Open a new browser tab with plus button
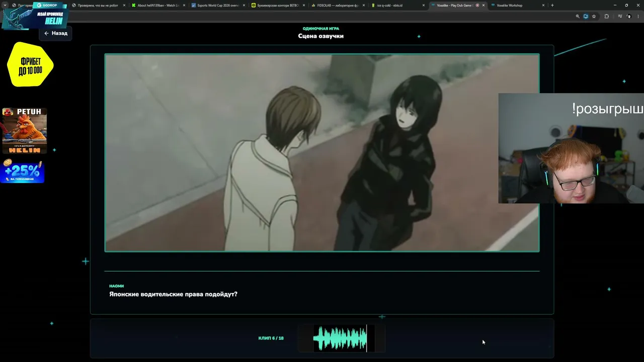The image size is (644, 362). 552,6
